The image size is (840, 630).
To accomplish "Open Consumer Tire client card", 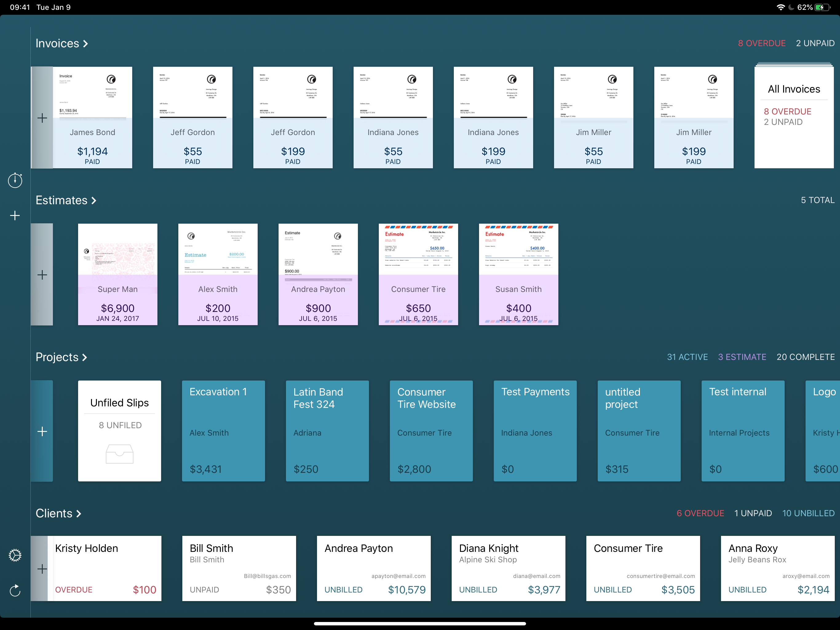I will coord(643,569).
